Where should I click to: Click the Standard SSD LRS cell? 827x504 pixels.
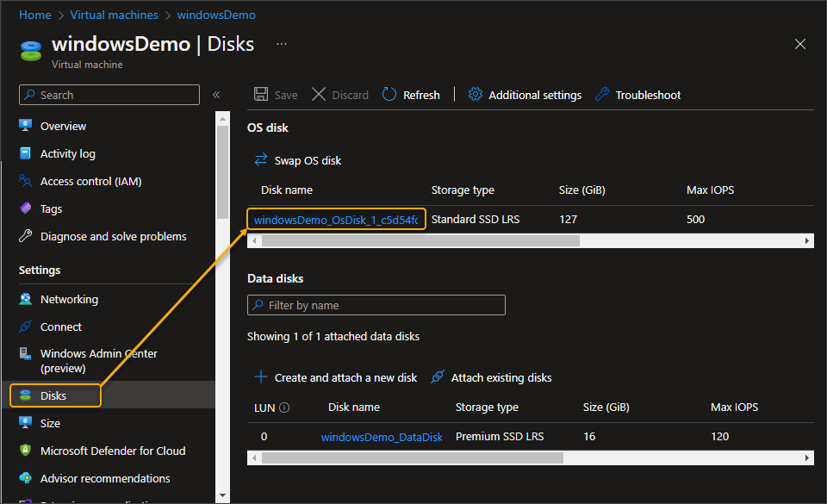point(476,220)
